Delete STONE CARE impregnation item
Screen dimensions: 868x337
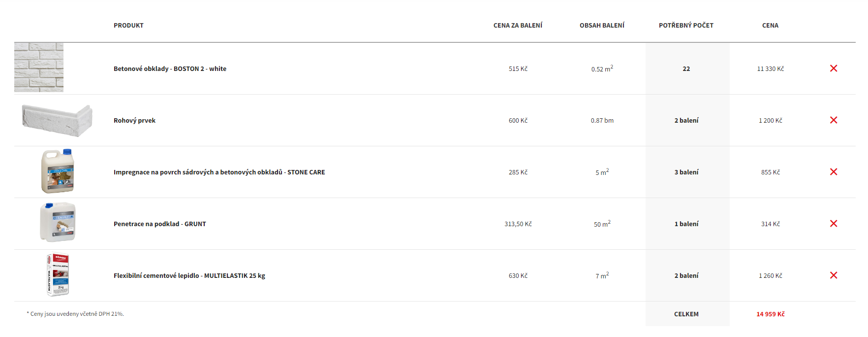[834, 172]
